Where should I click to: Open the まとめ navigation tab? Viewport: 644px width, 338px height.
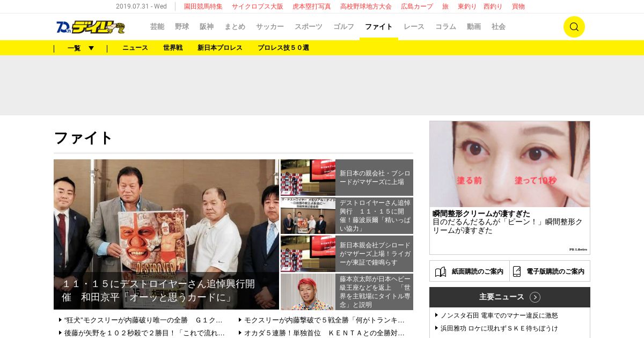[235, 27]
